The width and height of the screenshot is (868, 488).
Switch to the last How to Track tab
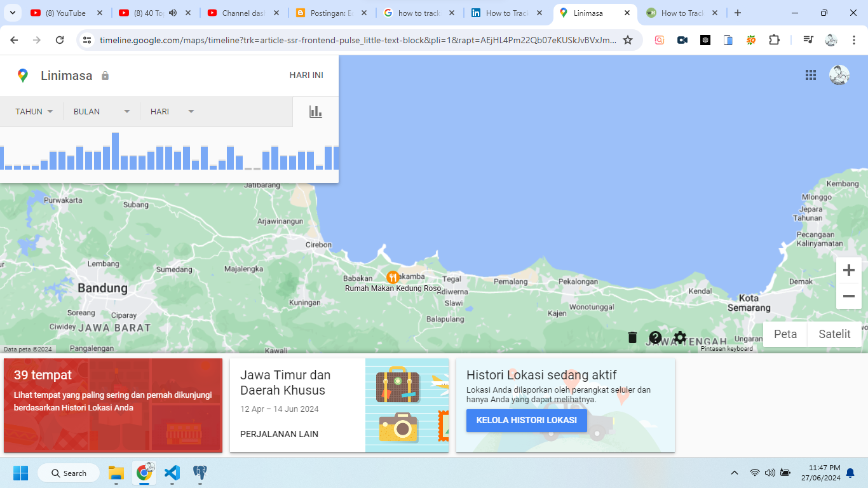coord(682,13)
